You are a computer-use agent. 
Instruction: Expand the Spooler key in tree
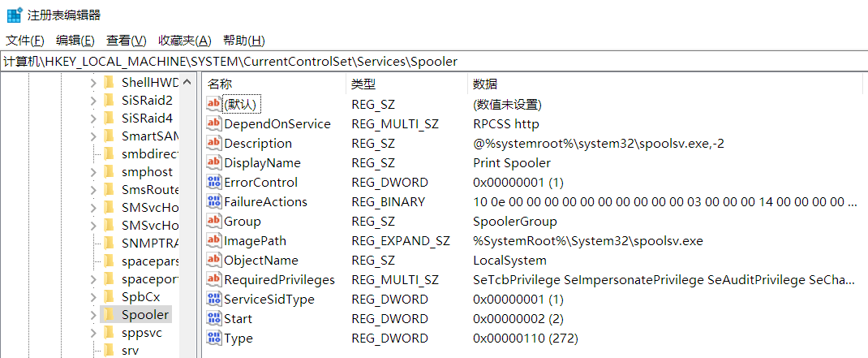coord(92,315)
